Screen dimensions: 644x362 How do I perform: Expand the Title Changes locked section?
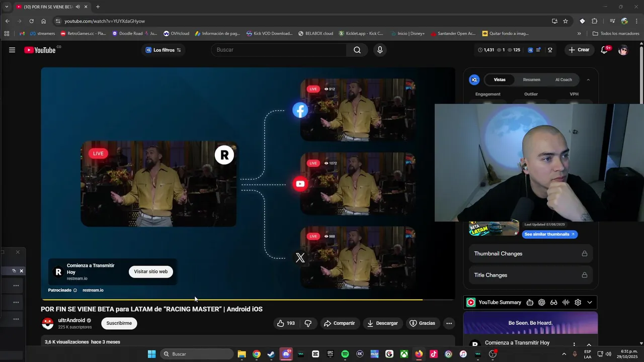(530, 275)
